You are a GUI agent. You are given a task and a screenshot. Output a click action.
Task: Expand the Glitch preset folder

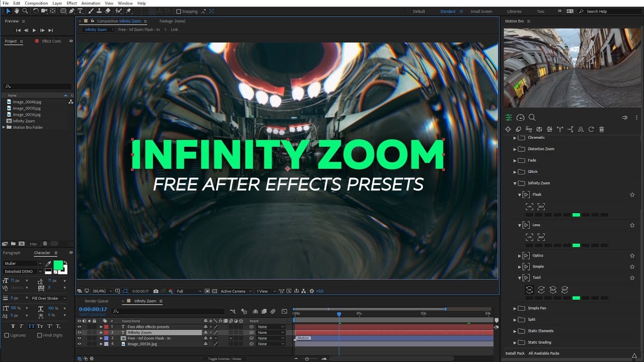[515, 172]
